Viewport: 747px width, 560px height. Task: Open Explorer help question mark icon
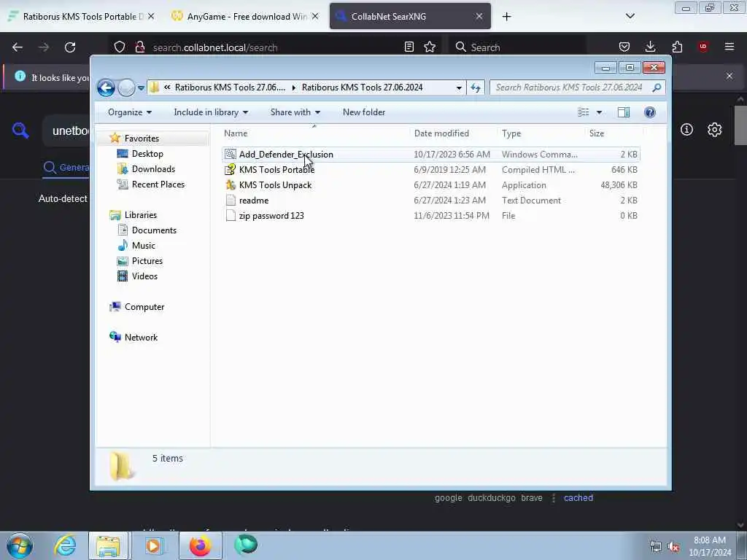pos(650,112)
